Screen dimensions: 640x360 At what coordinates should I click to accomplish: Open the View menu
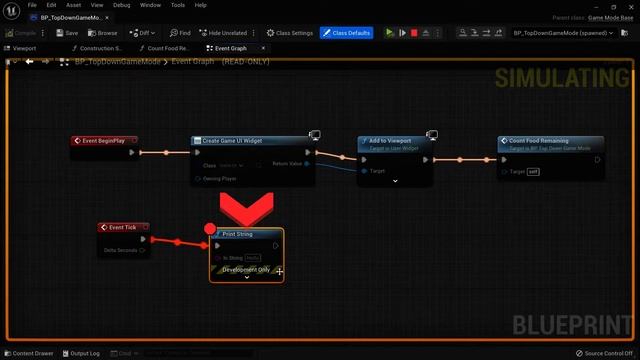[x=97, y=5]
